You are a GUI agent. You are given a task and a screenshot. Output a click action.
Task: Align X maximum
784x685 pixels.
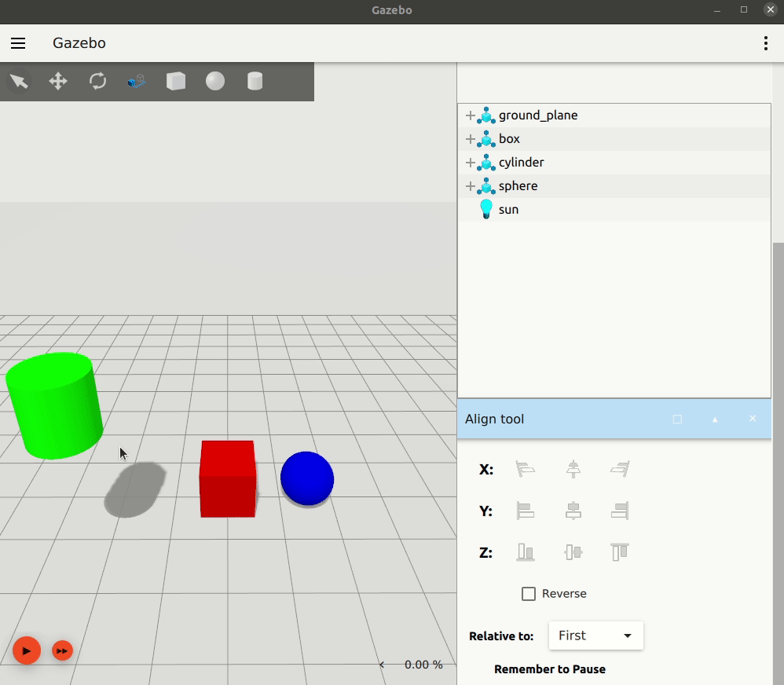pyautogui.click(x=620, y=469)
